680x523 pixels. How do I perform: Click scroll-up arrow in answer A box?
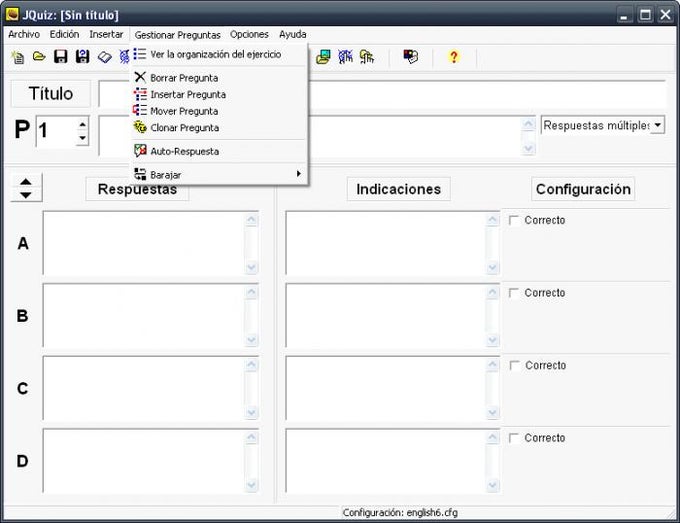(252, 220)
